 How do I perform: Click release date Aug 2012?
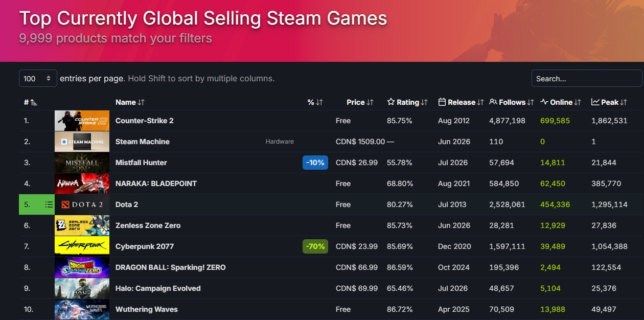click(x=454, y=121)
